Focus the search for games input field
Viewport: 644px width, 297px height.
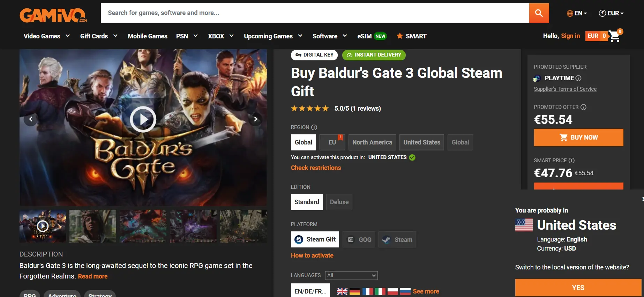[x=315, y=13]
